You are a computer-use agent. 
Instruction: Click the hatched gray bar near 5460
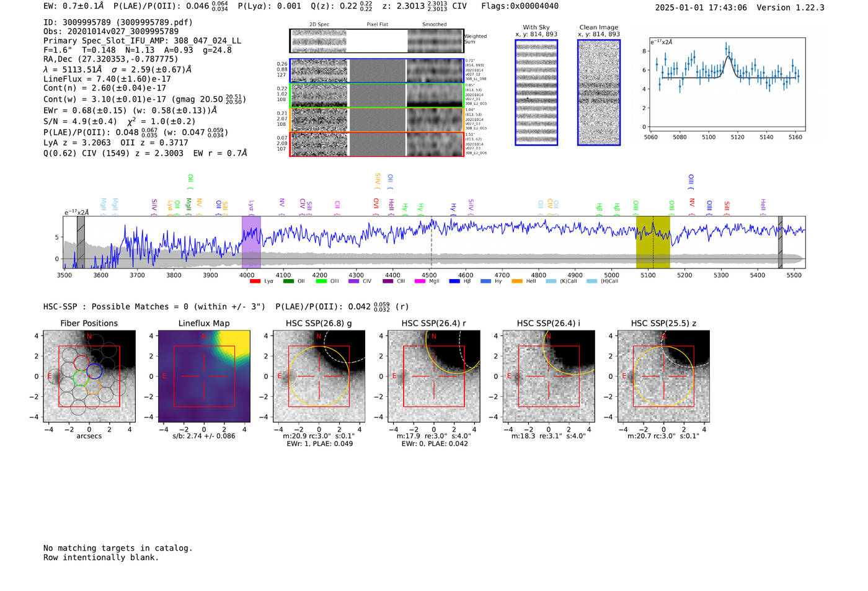[780, 242]
